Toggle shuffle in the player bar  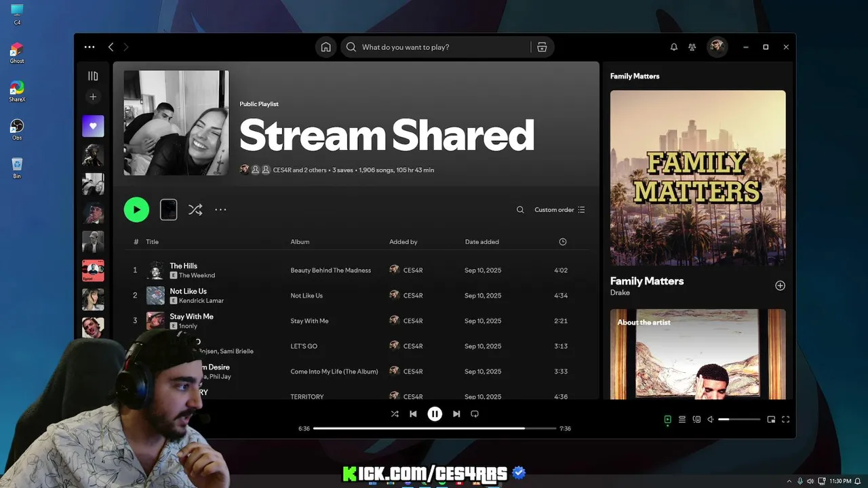click(395, 413)
